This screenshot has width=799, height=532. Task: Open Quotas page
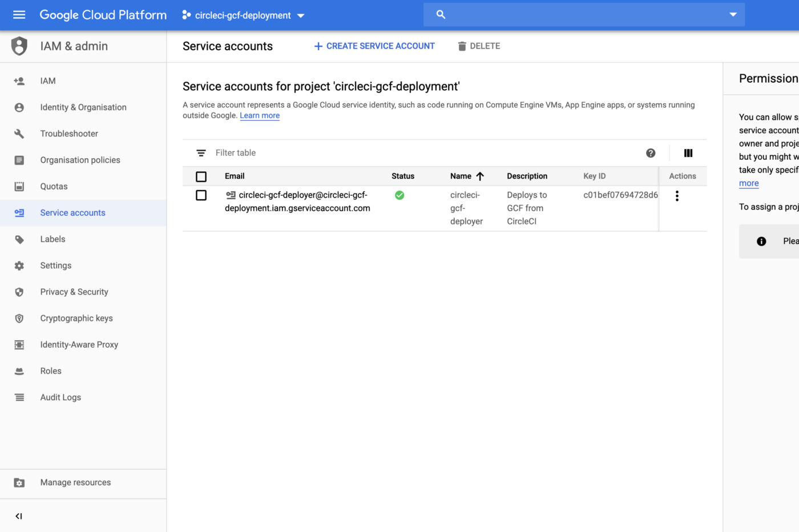54,187
